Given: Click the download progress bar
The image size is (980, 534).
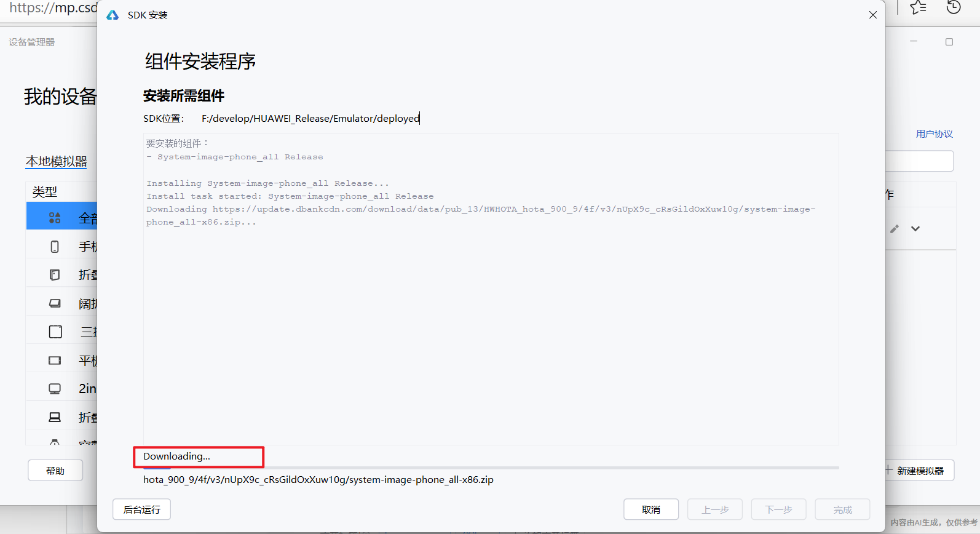Looking at the screenshot, I should (491, 468).
